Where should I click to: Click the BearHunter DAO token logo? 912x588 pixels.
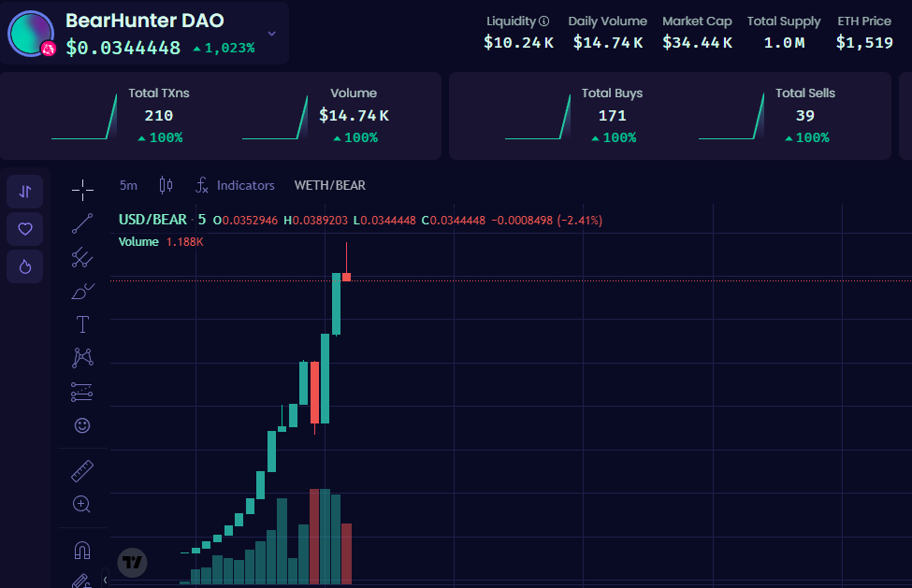point(31,33)
